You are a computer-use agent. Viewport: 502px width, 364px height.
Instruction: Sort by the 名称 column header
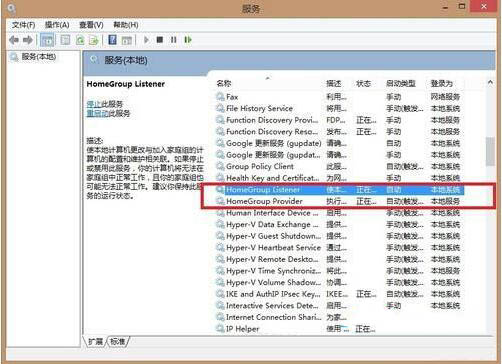224,83
